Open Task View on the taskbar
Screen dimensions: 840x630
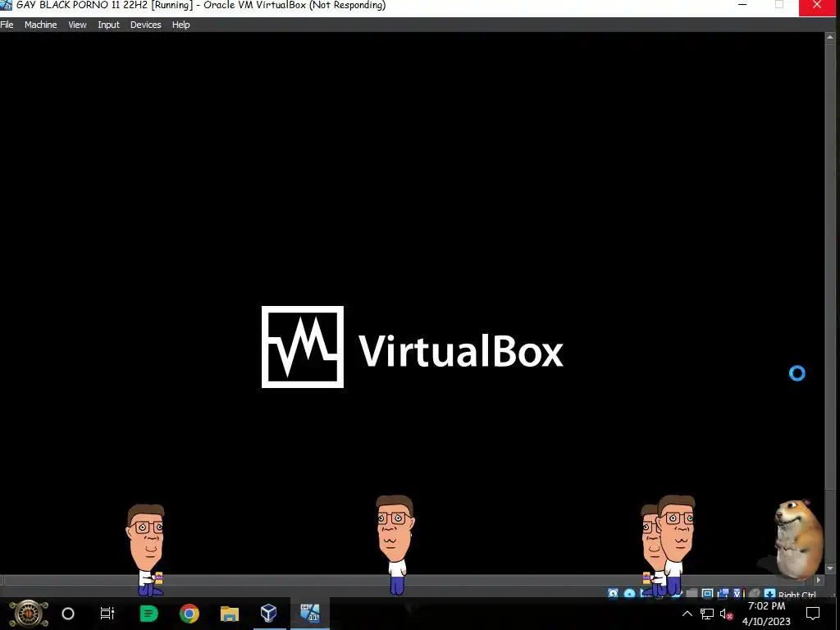point(107,614)
